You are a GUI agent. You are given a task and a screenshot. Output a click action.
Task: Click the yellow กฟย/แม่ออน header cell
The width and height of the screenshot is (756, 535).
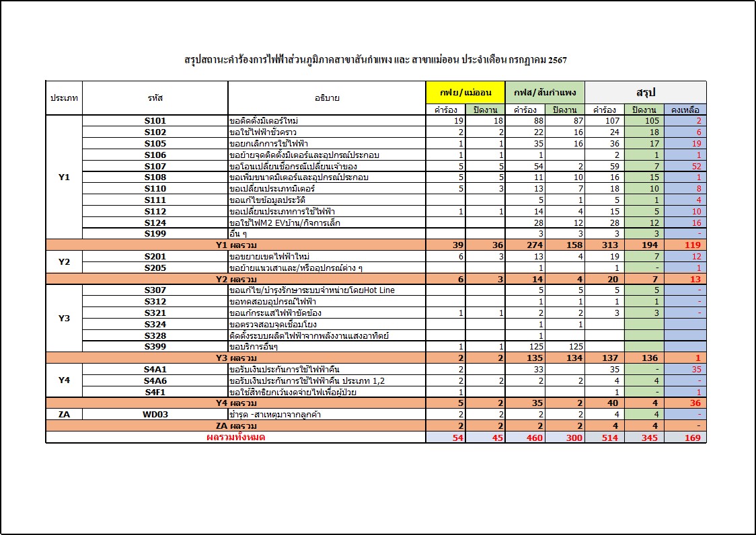(465, 93)
